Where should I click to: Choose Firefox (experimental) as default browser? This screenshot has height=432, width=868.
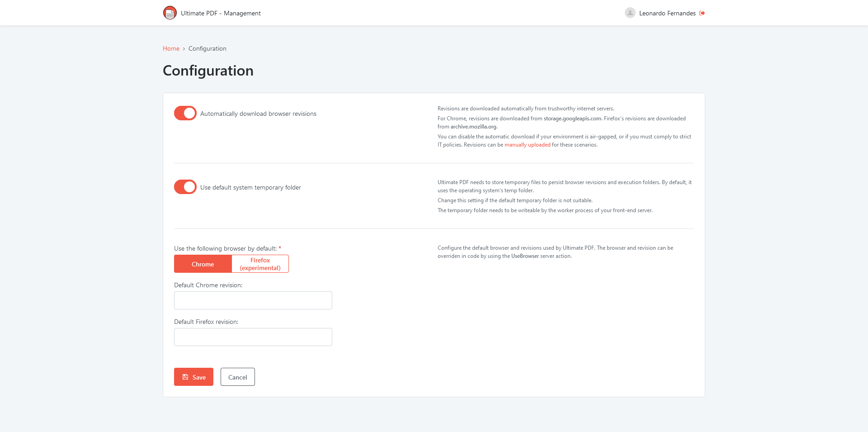pos(260,264)
